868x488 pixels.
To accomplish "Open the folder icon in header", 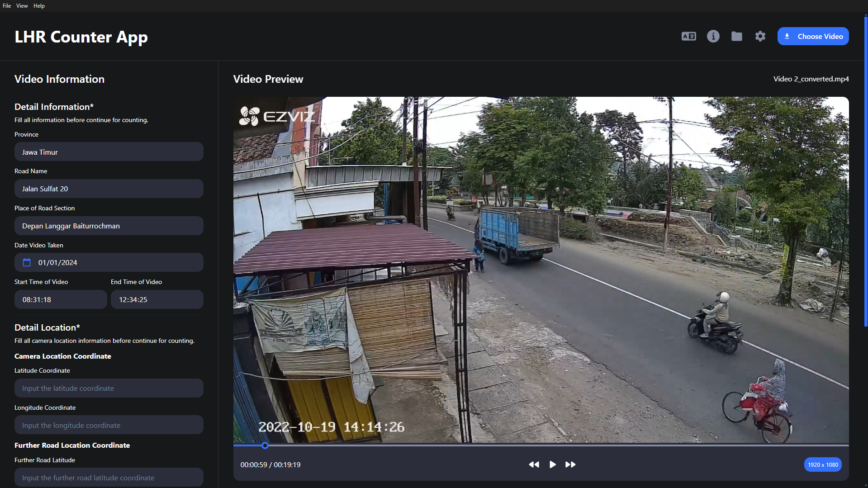I will [x=736, y=36].
